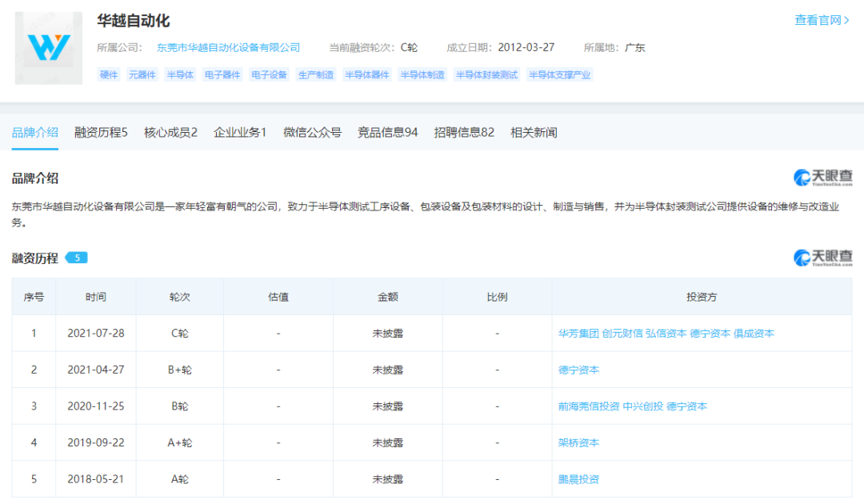Select the 硬件 tag
Image resolution: width=864 pixels, height=504 pixels.
pos(109,75)
